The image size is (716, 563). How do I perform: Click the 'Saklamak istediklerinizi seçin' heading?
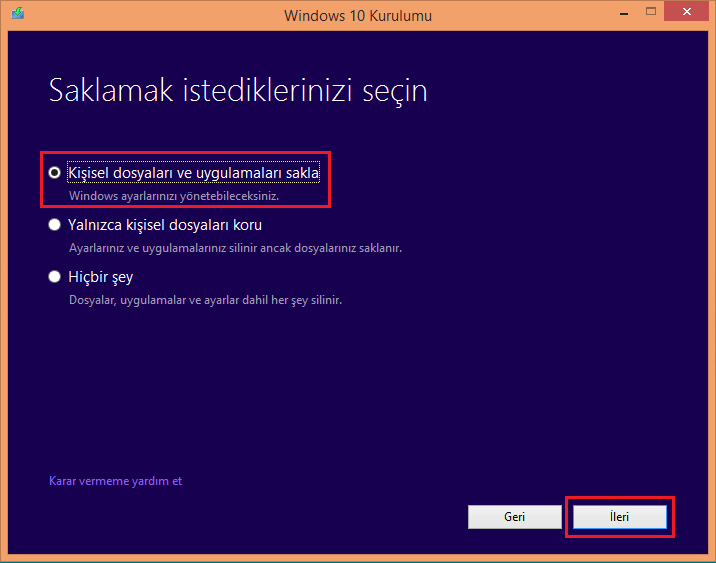(x=238, y=91)
